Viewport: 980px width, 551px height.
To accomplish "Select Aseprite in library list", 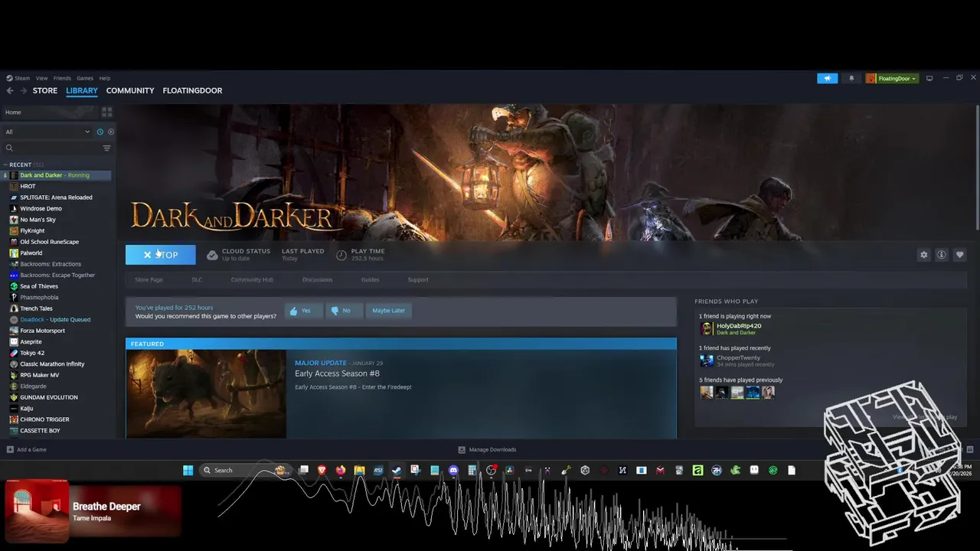I will pos(31,341).
